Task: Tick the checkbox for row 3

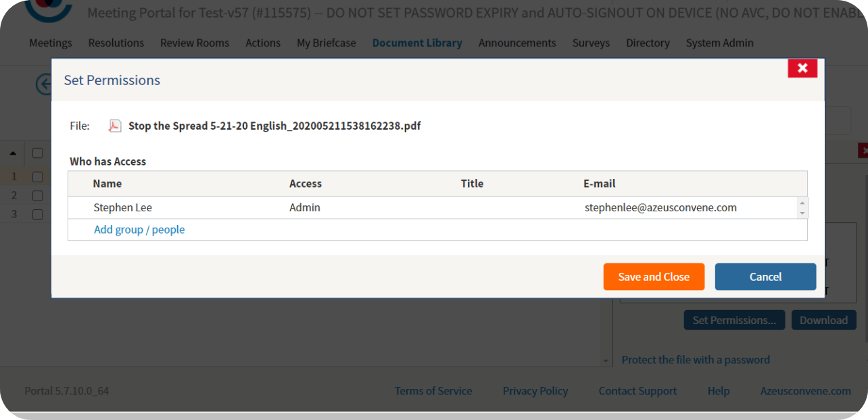Action: [38, 214]
